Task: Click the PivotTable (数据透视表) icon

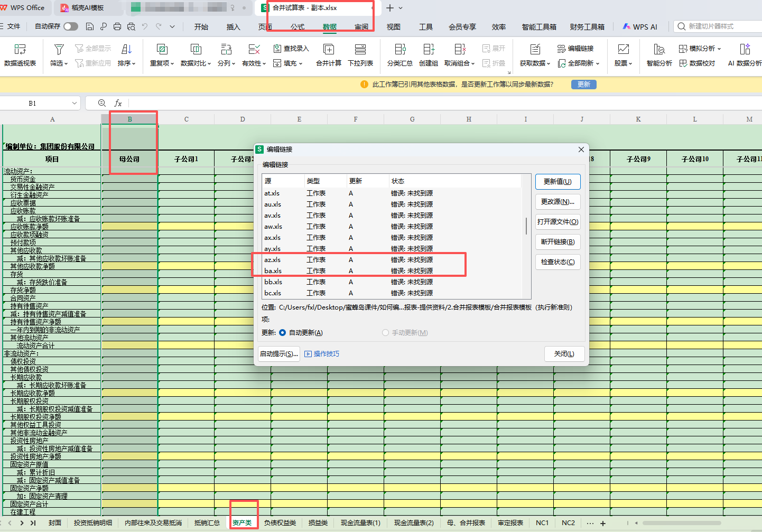Action: [x=20, y=50]
